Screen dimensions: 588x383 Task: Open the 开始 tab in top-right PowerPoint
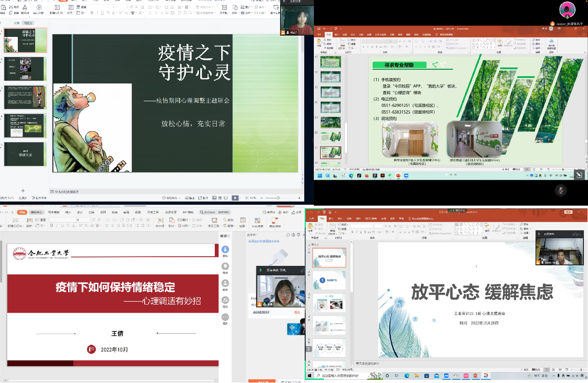tap(328, 34)
